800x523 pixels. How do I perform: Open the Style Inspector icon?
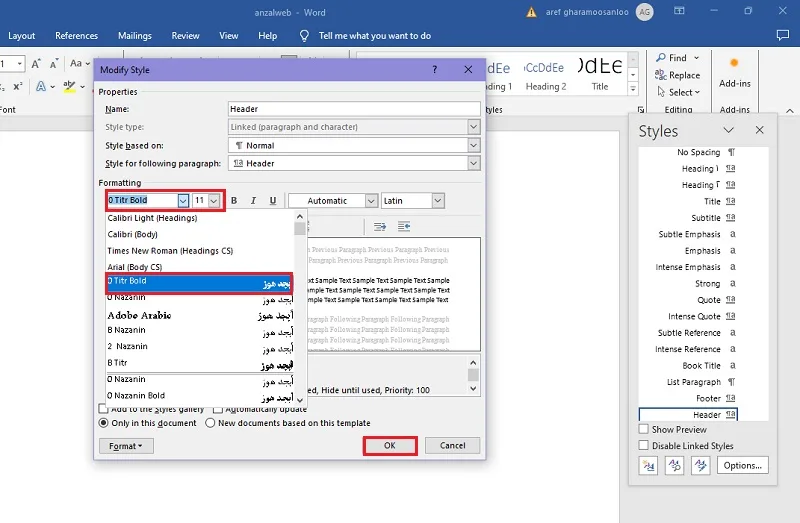click(x=674, y=465)
